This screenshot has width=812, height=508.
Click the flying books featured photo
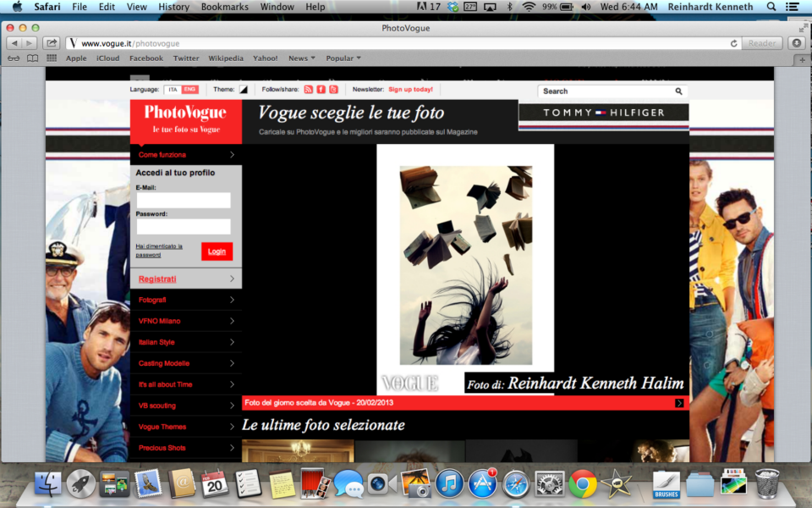tap(465, 265)
